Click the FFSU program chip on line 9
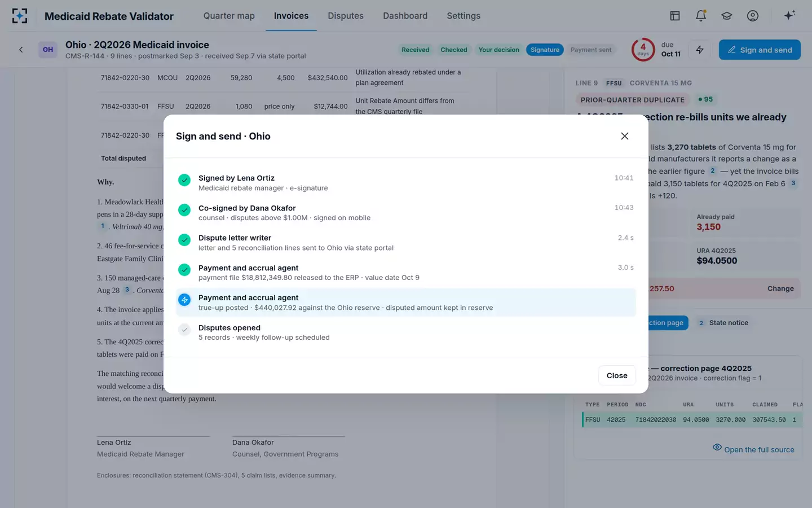The height and width of the screenshot is (508, 812). point(614,83)
